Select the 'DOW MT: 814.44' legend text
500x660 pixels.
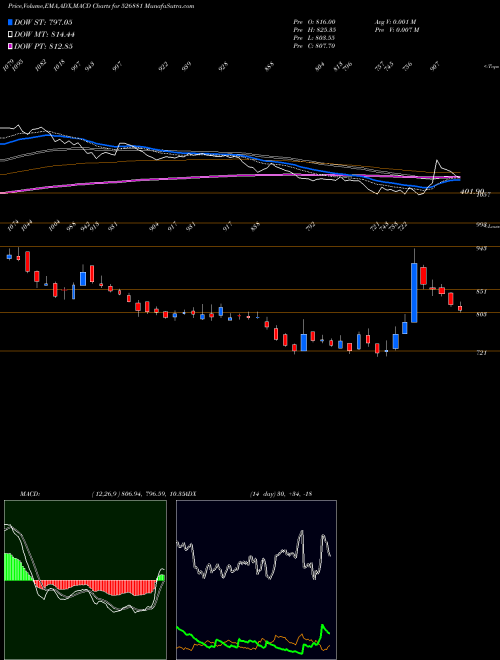pyautogui.click(x=44, y=34)
